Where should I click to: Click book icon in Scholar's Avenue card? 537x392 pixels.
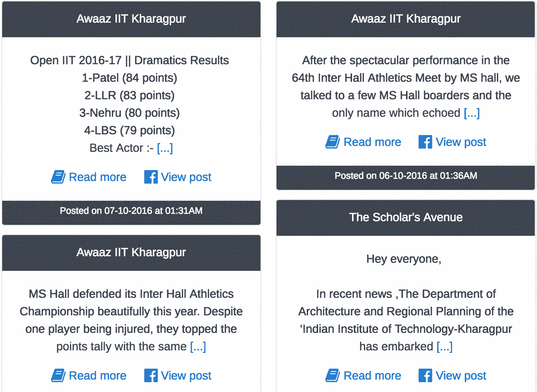point(332,376)
